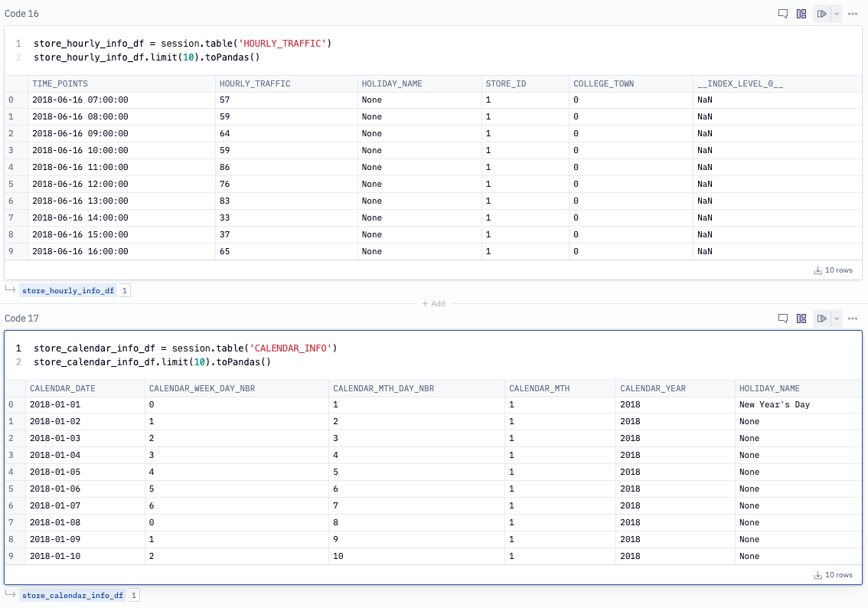868x608 pixels.
Task: Download the 10 rows from HOURLY_TRAFFIC output
Action: pyautogui.click(x=833, y=270)
